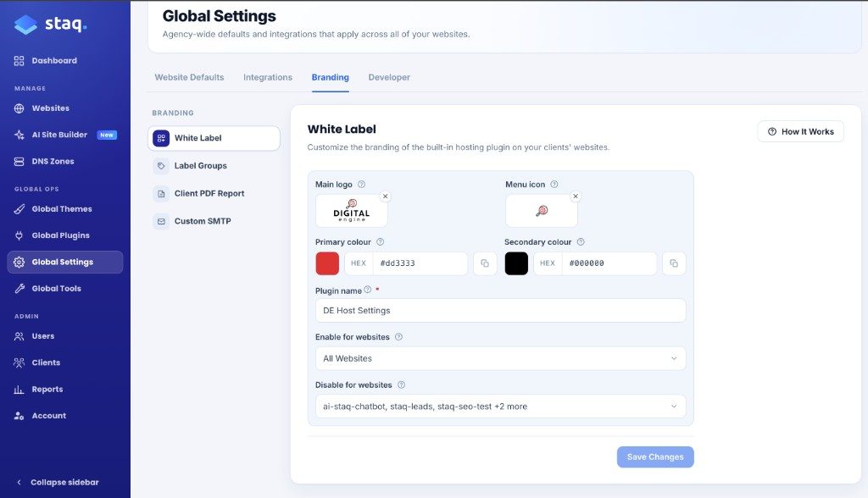This screenshot has width=868, height=498.
Task: Open Global Plugins plug icon
Action: coord(19,235)
